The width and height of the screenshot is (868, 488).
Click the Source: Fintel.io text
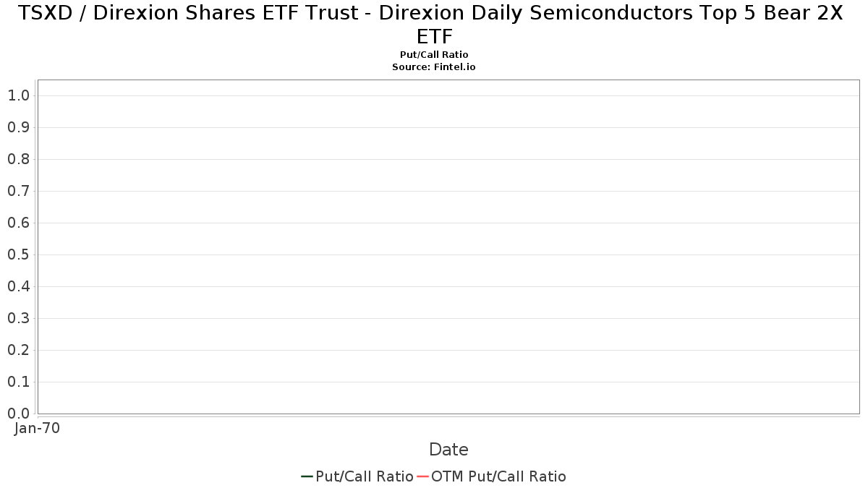coord(434,67)
